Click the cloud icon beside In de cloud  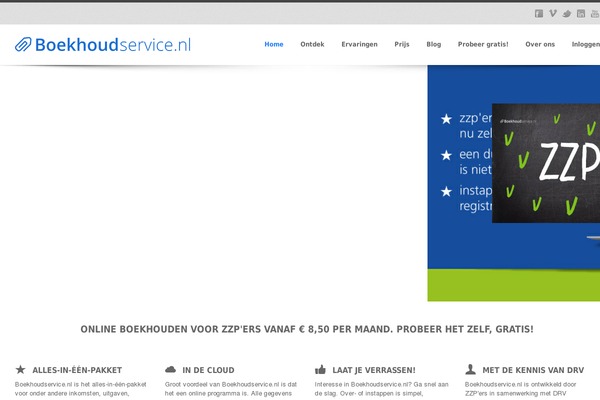pyautogui.click(x=170, y=369)
